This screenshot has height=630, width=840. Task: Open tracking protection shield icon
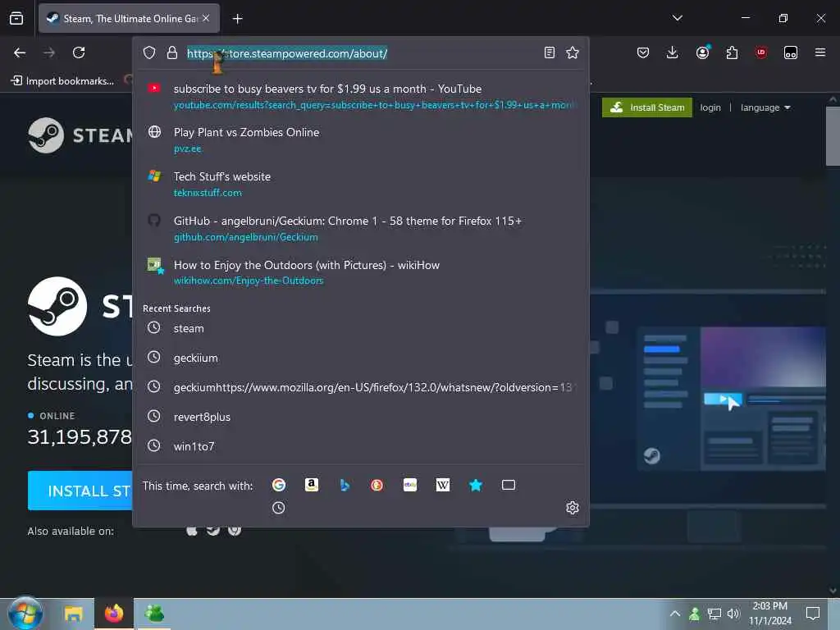149,52
